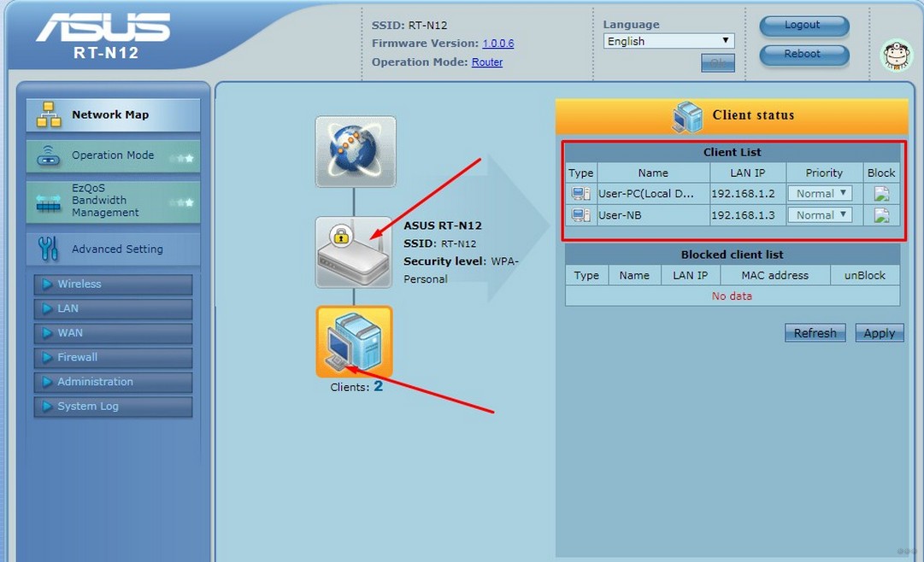Expand the Wireless settings menu
This screenshot has height=562, width=924.
[113, 284]
